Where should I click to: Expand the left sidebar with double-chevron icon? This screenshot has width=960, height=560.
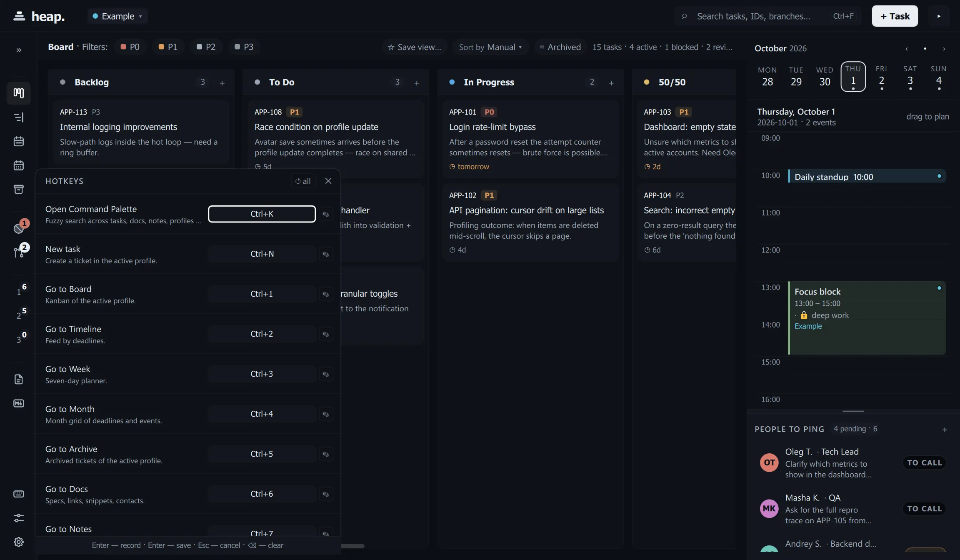pyautogui.click(x=19, y=50)
